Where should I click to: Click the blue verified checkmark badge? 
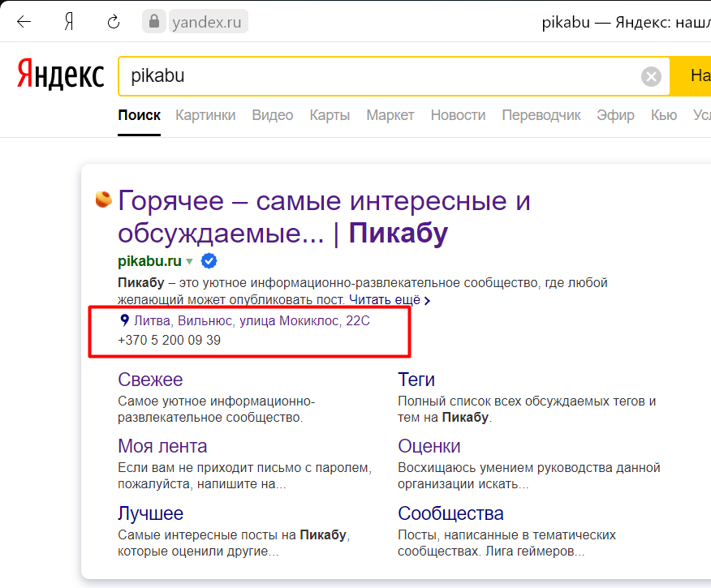(209, 261)
